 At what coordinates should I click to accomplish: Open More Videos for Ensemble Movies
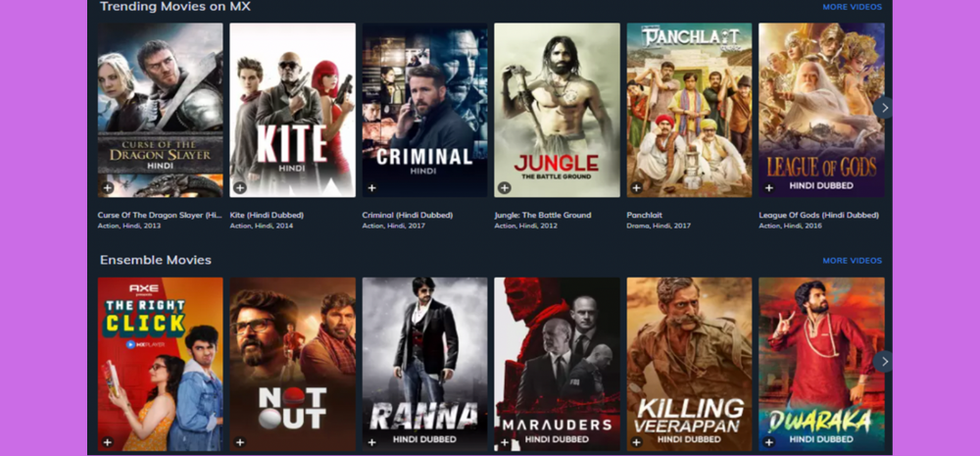pos(852,260)
